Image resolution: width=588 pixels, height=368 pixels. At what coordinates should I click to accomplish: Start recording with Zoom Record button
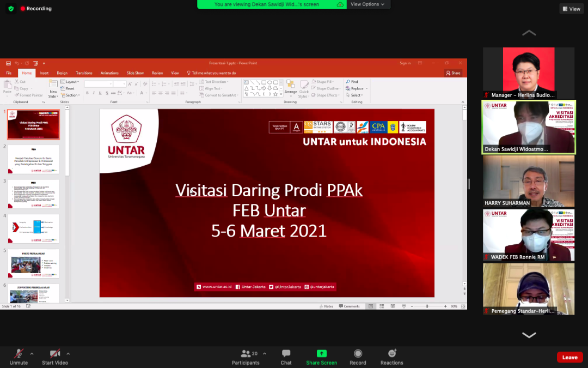pos(358,357)
